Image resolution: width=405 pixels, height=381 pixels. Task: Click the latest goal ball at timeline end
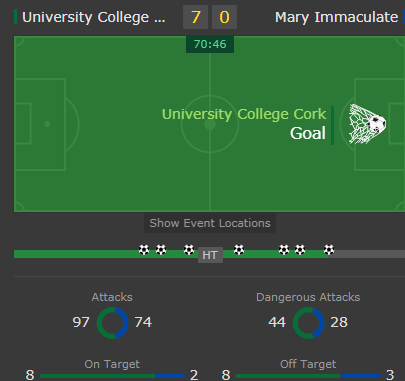[x=329, y=250]
